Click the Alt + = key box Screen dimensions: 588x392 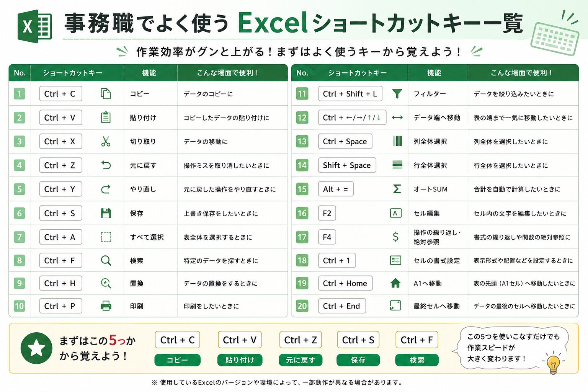tap(336, 189)
